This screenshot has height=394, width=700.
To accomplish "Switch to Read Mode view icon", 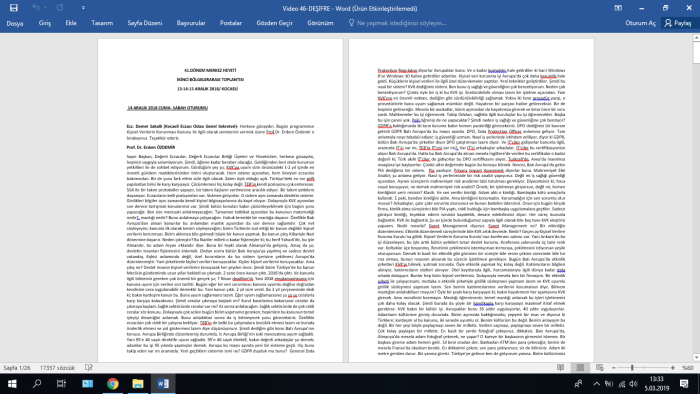I will 561,368.
